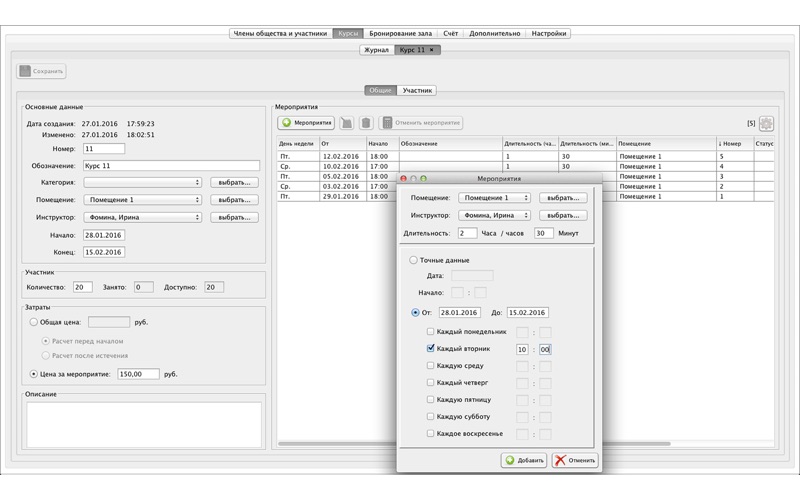Open Помещение dropdown in Мероприятия dialog
Image resolution: width=800 pixels, height=500 pixels.
point(494,198)
